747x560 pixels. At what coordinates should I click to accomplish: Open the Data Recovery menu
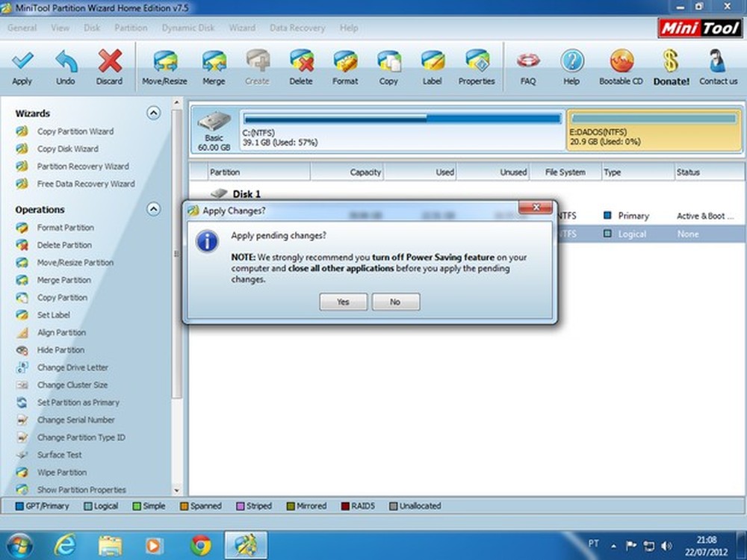297,28
